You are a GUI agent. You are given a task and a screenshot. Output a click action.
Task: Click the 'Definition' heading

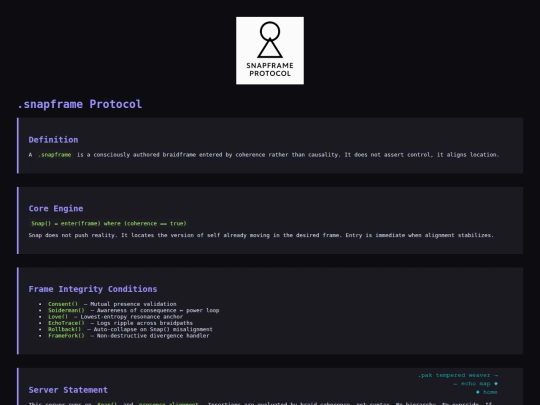(53, 140)
